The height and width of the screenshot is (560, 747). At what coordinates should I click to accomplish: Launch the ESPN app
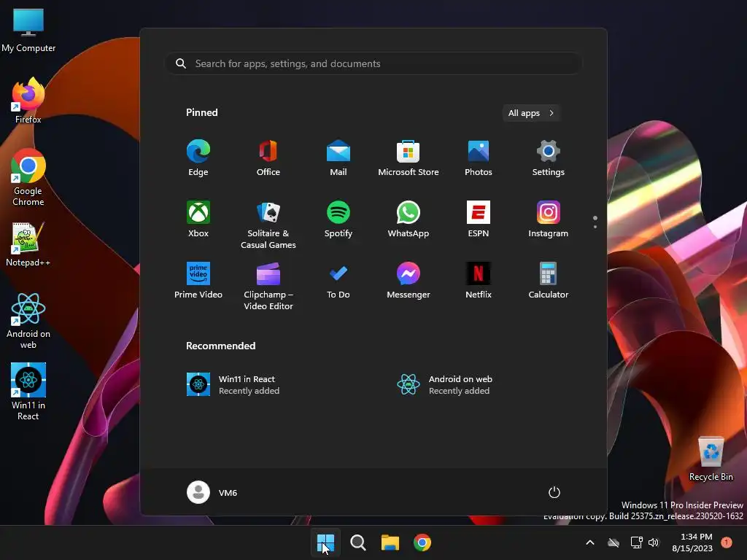click(x=479, y=219)
